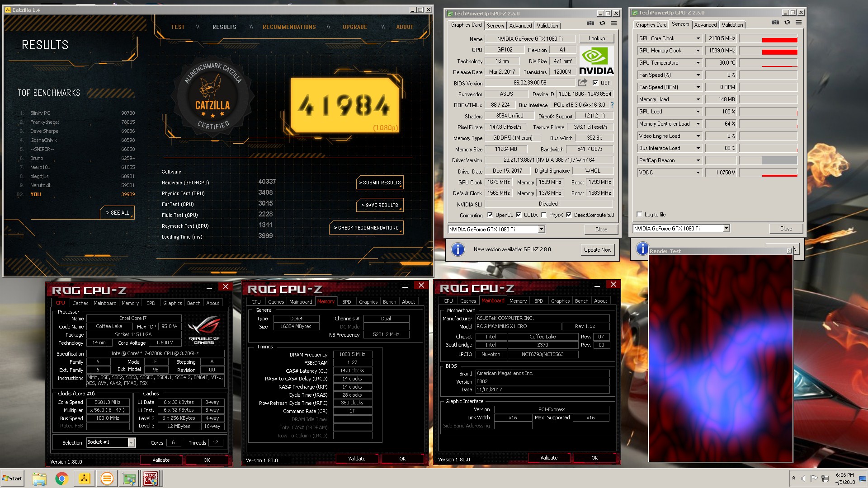Click Slinky PC in top benchmarks list
This screenshot has height=488, width=868.
pyautogui.click(x=40, y=113)
